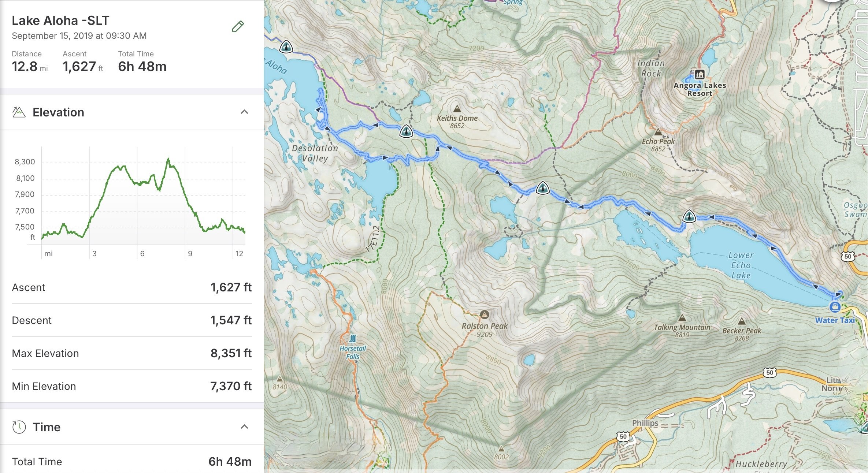Click the trail marker at Lower Echo Lake's upper end
This screenshot has width=868, height=473.
(689, 216)
